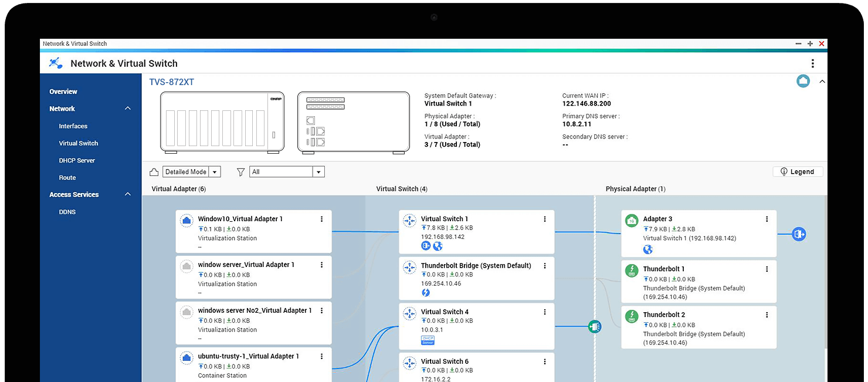The height and width of the screenshot is (382, 868).
Task: Click the Virtual Switch 1 icon
Action: tap(409, 221)
